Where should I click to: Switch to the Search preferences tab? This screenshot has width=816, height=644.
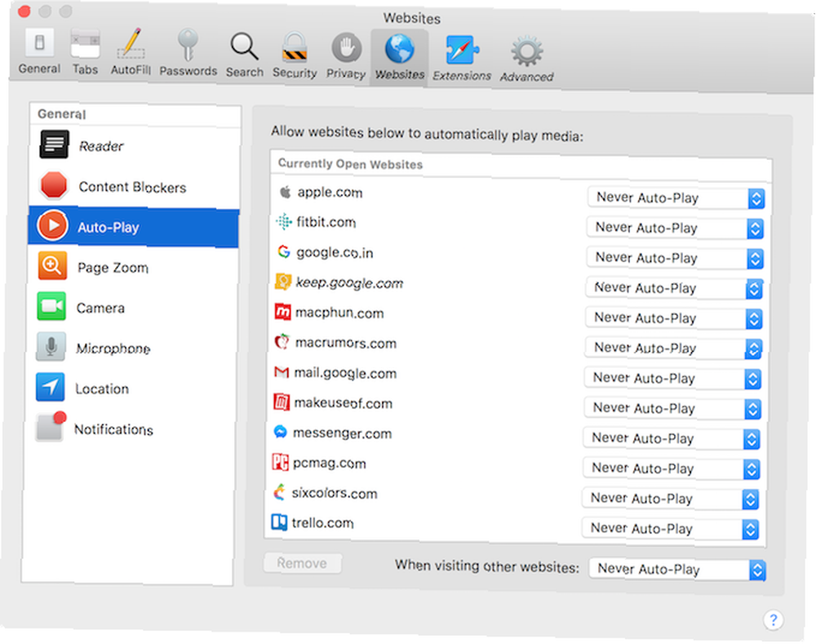tap(244, 55)
